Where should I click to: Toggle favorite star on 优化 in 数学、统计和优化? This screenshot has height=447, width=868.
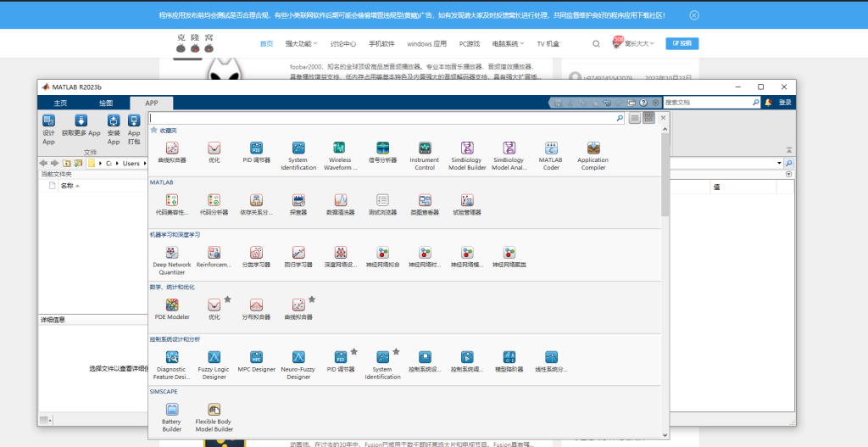(x=227, y=299)
